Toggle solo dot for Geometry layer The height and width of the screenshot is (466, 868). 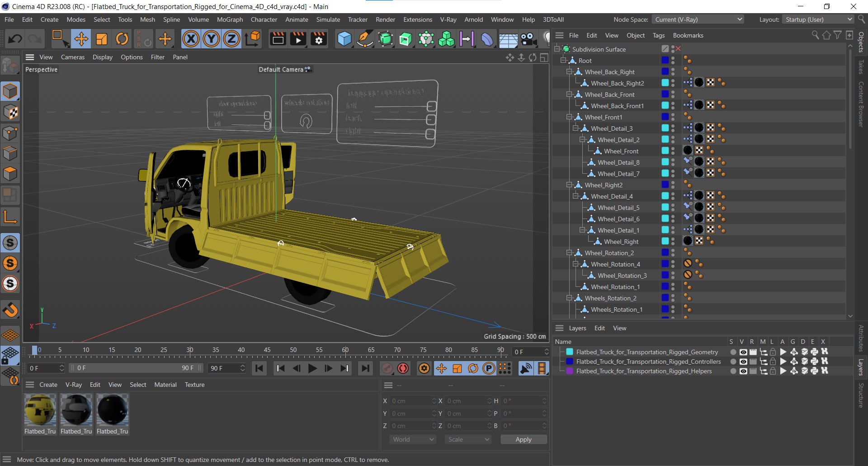733,352
